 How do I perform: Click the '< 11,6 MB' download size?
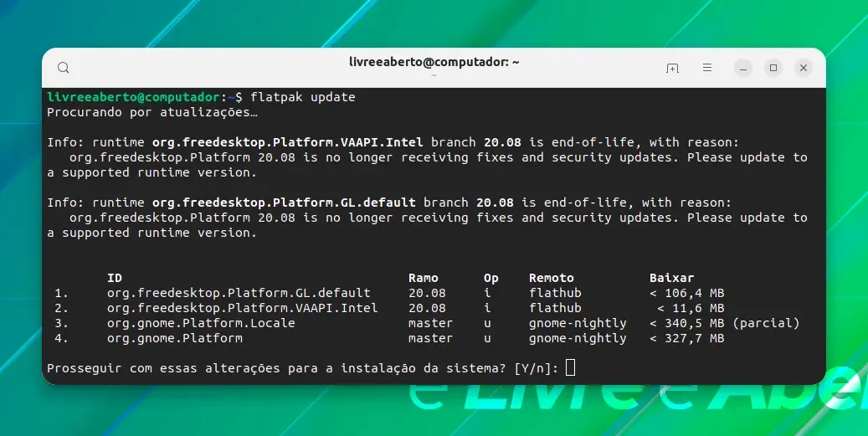pyautogui.click(x=691, y=308)
